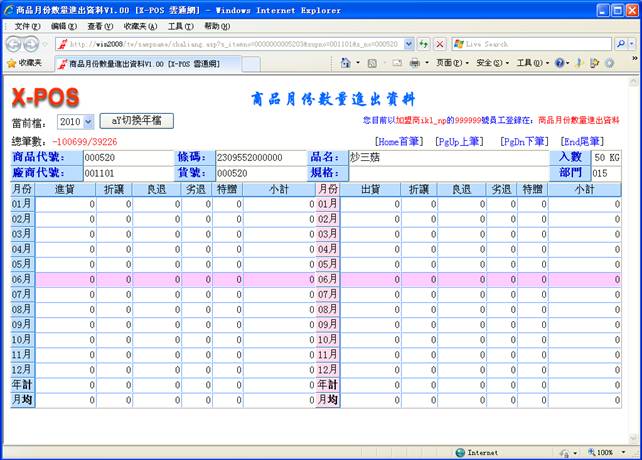642x460 pixels.
Task: Click the Refresh page icon
Action: coord(424,45)
